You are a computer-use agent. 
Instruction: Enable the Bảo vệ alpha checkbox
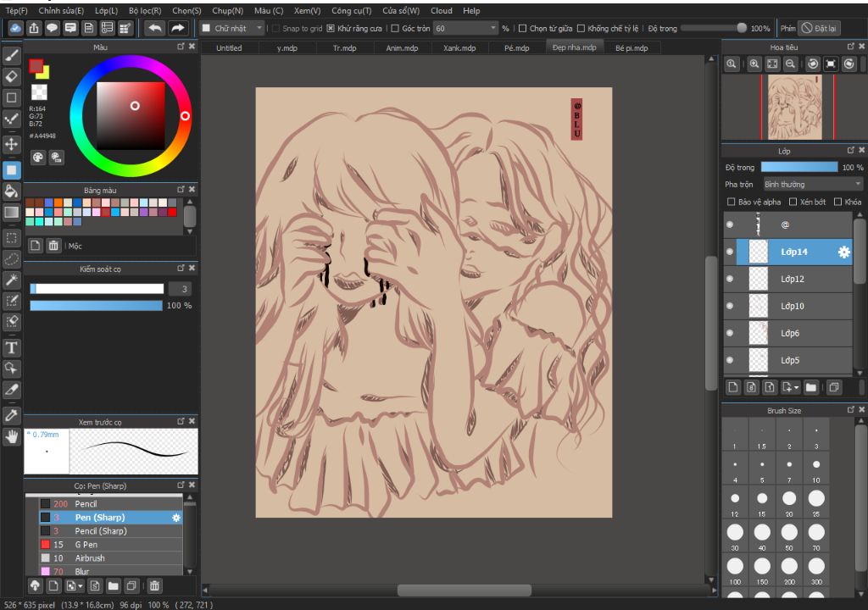click(x=731, y=202)
